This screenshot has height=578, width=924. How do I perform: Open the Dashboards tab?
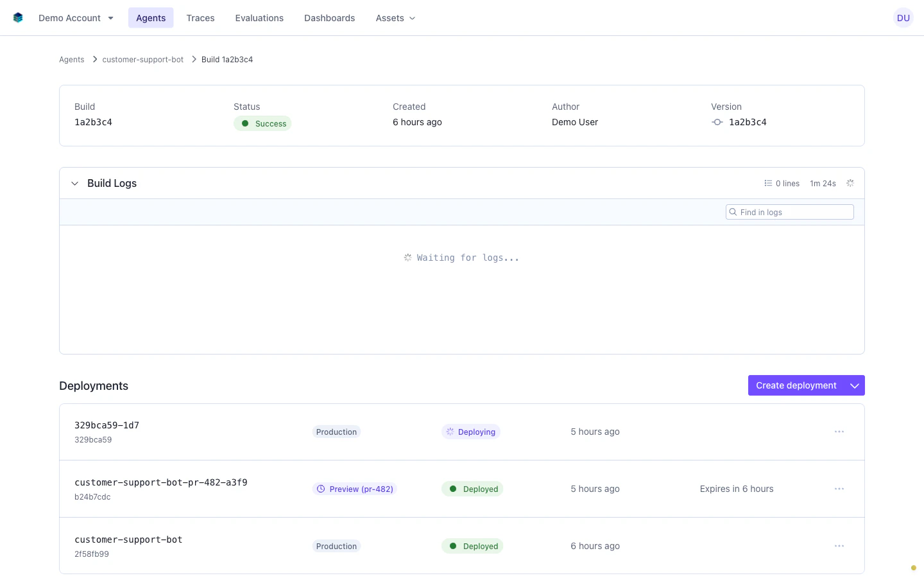click(329, 18)
